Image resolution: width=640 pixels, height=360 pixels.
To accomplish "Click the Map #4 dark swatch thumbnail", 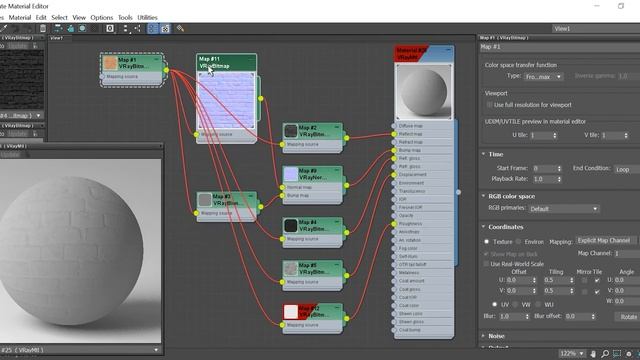I will 291,225.
